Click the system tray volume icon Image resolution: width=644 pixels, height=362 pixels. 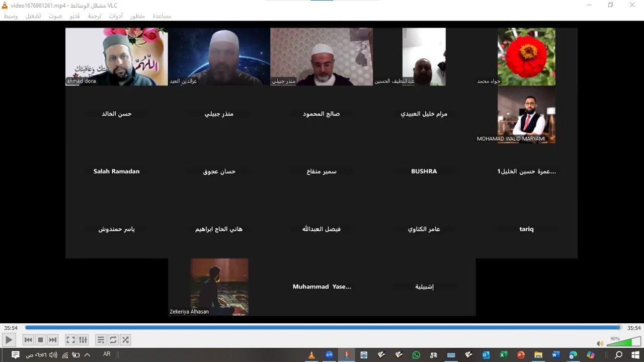pos(53,355)
